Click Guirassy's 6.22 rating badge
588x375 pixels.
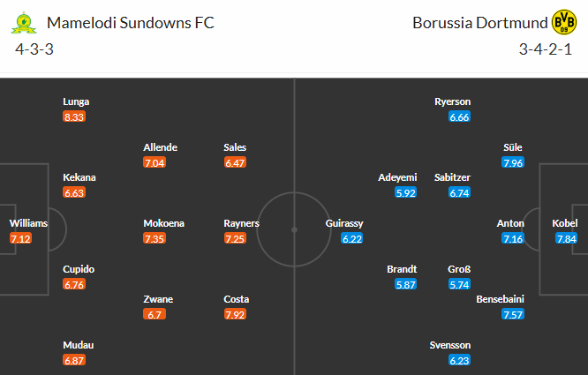352,238
